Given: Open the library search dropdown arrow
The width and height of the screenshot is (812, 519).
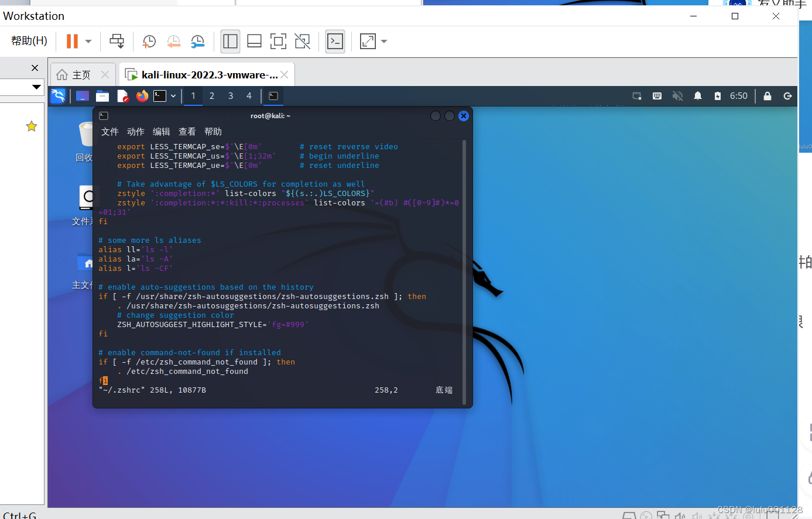Looking at the screenshot, I should (x=36, y=87).
